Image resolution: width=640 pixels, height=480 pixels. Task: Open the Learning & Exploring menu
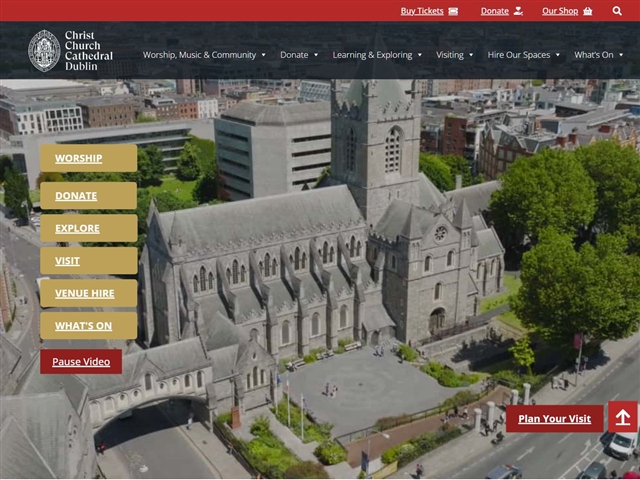pyautogui.click(x=372, y=55)
